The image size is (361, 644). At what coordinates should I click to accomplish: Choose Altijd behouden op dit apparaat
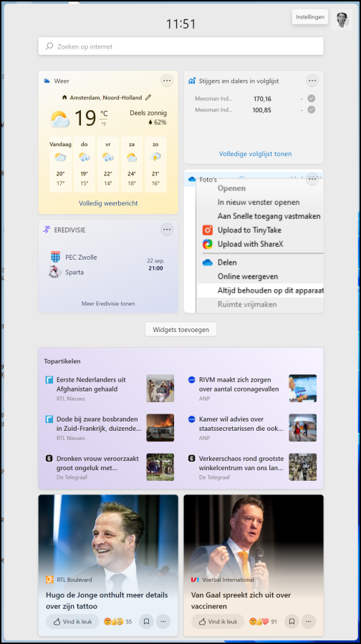[270, 291]
